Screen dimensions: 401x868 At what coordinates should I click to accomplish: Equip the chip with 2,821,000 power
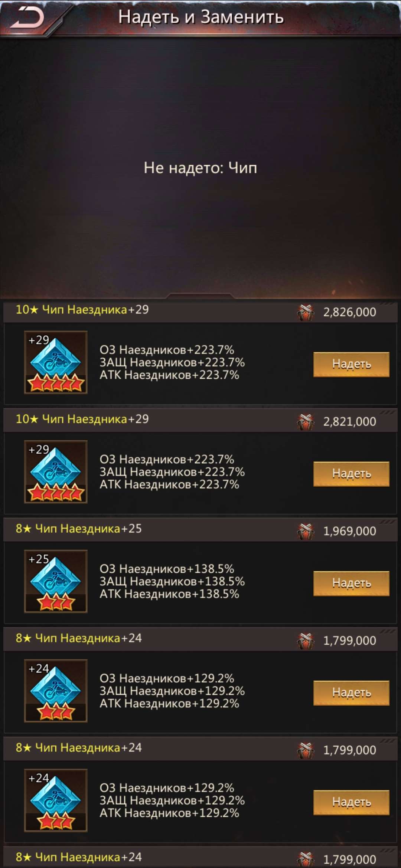[351, 474]
